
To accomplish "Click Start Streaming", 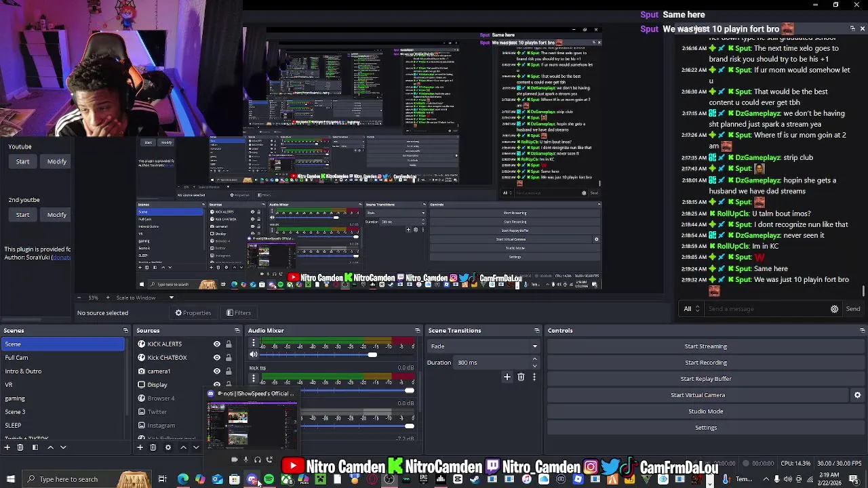I will (x=705, y=346).
